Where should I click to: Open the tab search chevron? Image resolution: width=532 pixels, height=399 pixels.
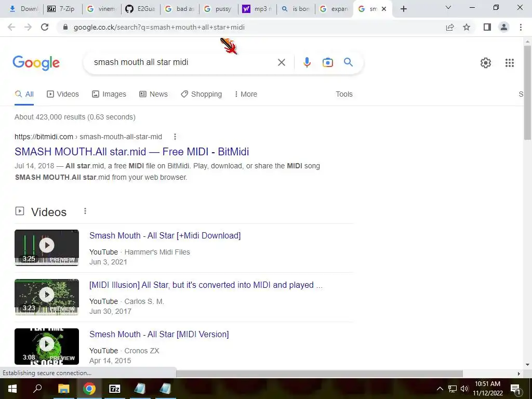coord(448,7)
